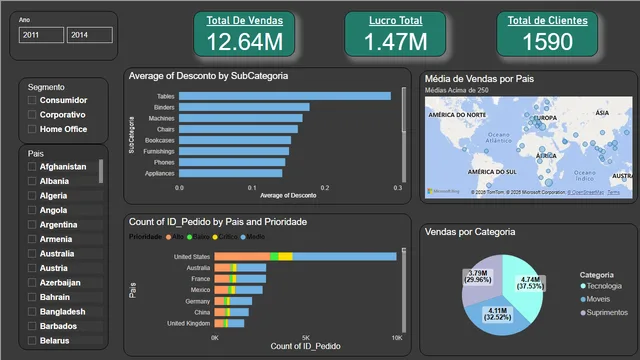Click the Binders discount bar
This screenshot has height=360, width=640.
(x=244, y=107)
